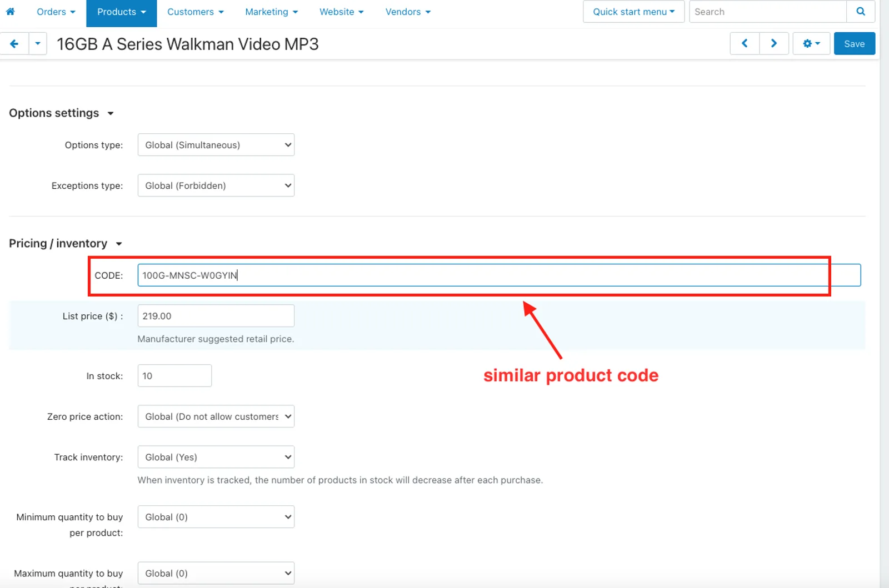The width and height of the screenshot is (889, 588).
Task: Go to next product with right chevron
Action: [774, 43]
